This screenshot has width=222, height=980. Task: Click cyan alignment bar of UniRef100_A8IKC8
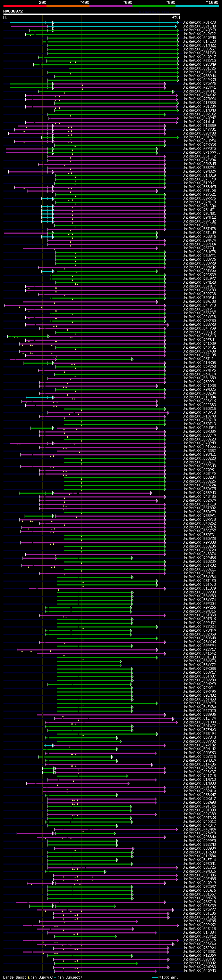(94, 23)
